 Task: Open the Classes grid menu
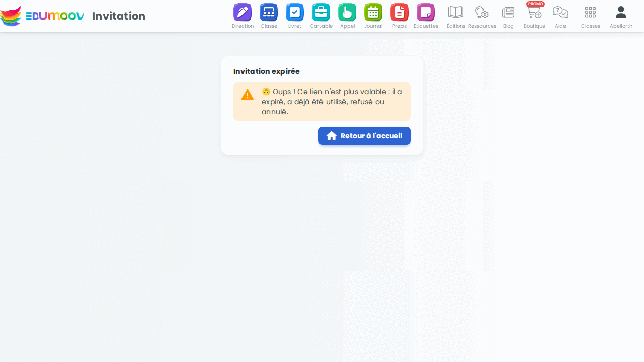click(591, 12)
